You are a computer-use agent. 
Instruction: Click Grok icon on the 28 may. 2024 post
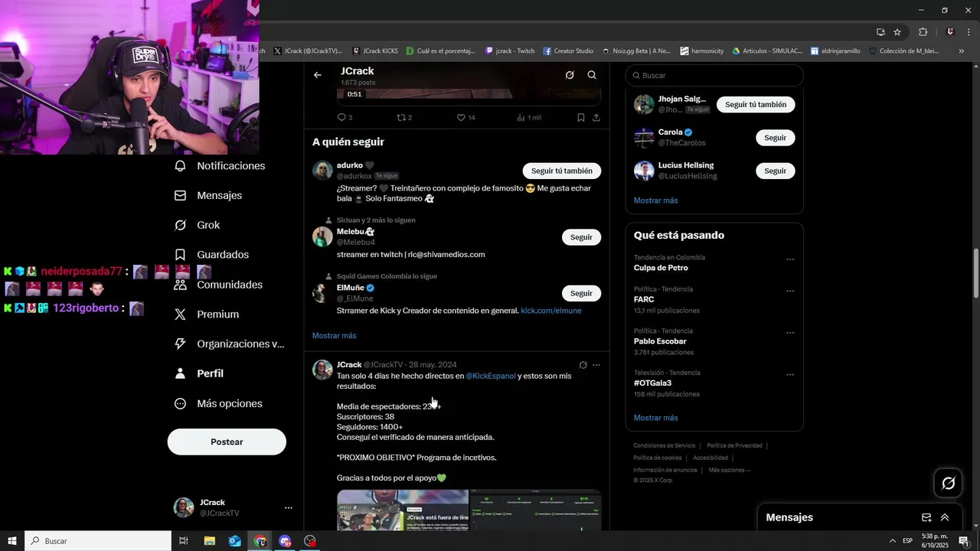tap(583, 365)
